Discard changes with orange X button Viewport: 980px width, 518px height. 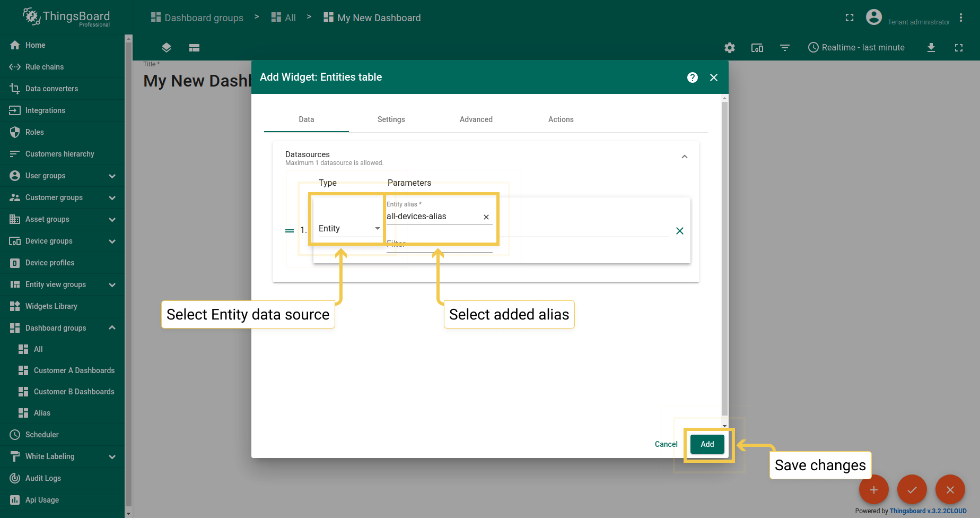click(x=950, y=489)
